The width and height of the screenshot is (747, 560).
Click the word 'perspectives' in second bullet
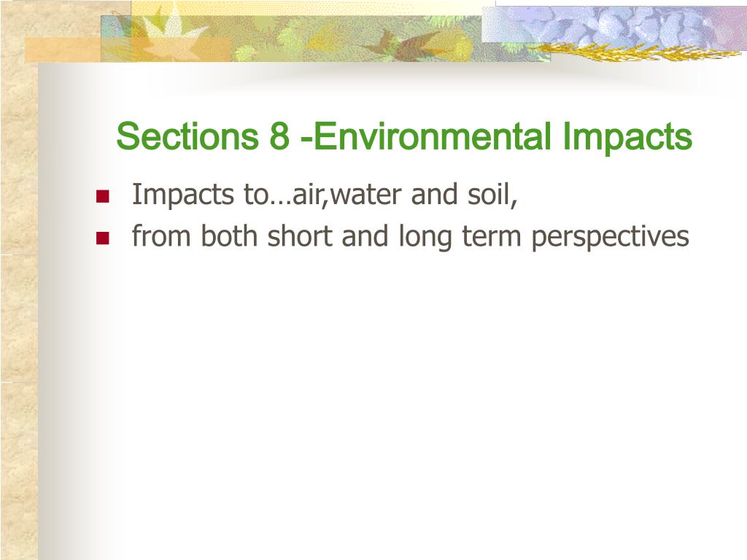(x=611, y=237)
